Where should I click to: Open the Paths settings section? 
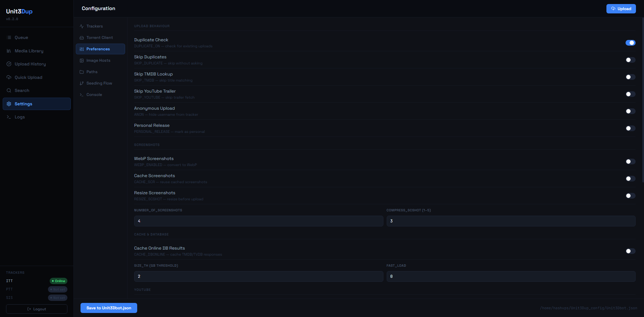coord(92,71)
